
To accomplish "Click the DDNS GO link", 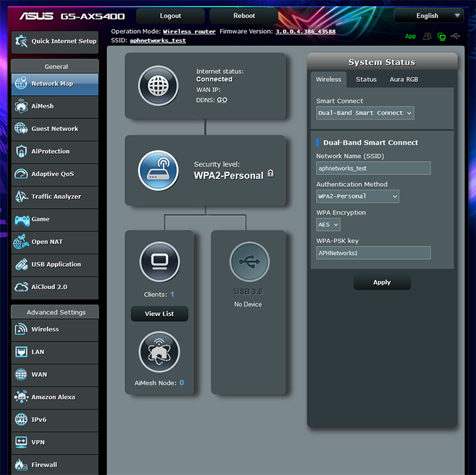I will (222, 100).
